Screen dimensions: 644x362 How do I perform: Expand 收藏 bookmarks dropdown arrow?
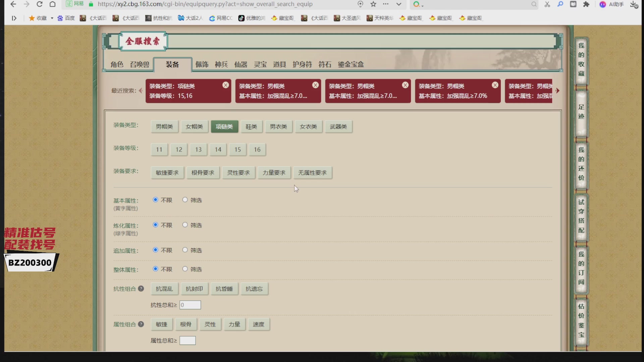point(52,18)
